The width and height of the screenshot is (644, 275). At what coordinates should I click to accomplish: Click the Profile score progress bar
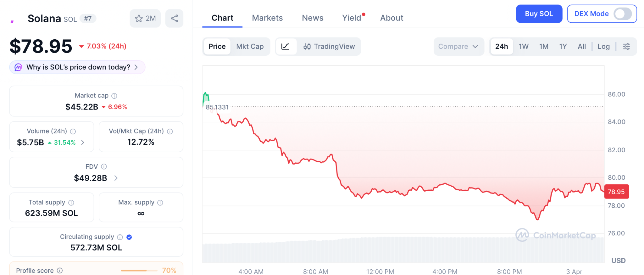tap(139, 271)
